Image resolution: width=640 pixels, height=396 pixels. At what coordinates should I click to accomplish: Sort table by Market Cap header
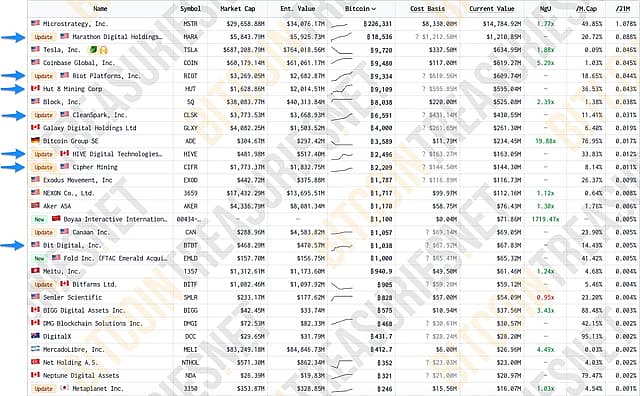click(x=238, y=9)
